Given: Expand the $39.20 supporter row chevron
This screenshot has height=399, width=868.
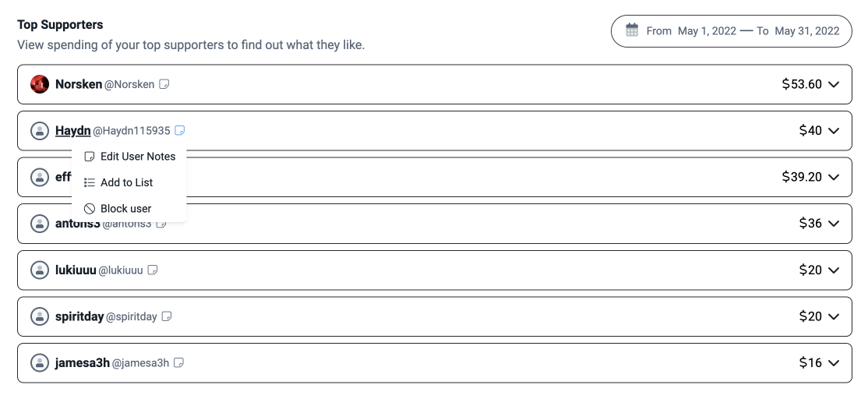Looking at the screenshot, I should (x=834, y=177).
